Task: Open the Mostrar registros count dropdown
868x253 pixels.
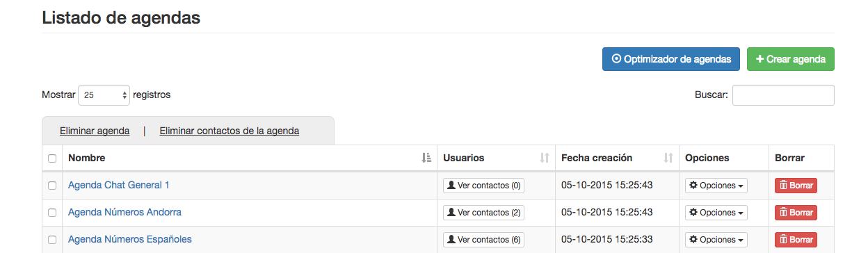Action: coord(104,95)
